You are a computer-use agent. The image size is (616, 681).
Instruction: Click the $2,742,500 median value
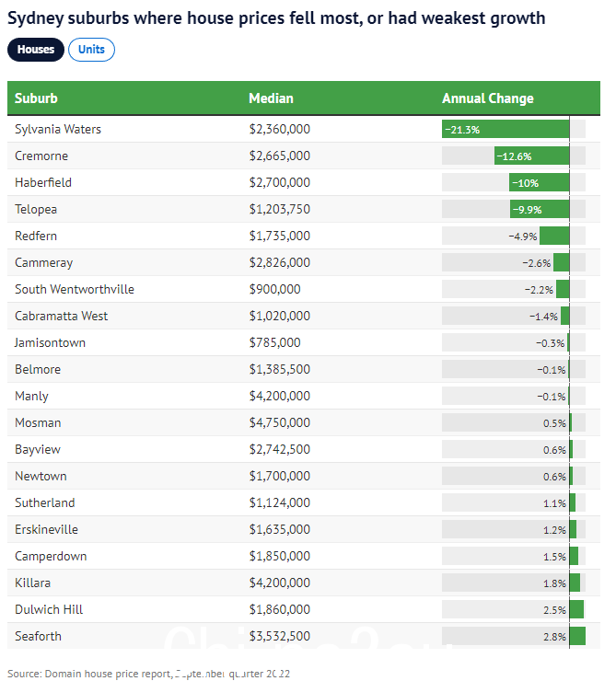pos(279,449)
